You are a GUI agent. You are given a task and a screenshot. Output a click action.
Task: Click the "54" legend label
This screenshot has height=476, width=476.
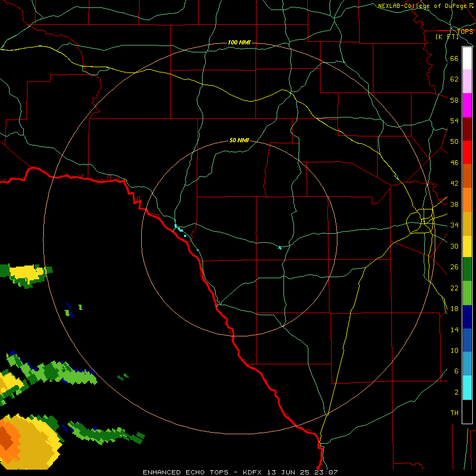454,121
